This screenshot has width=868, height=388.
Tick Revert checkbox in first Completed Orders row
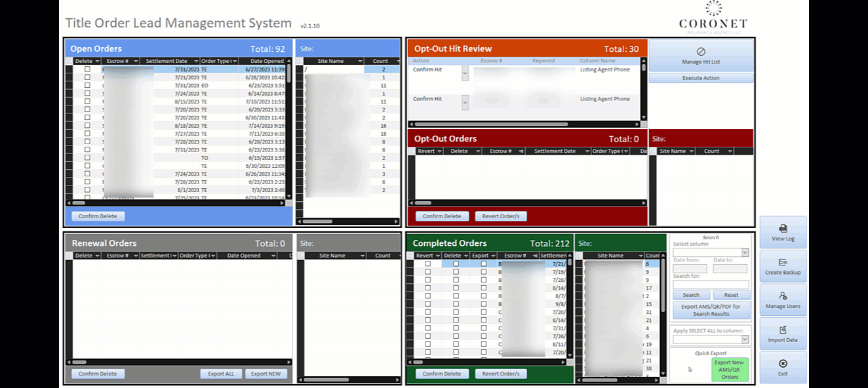(428, 263)
